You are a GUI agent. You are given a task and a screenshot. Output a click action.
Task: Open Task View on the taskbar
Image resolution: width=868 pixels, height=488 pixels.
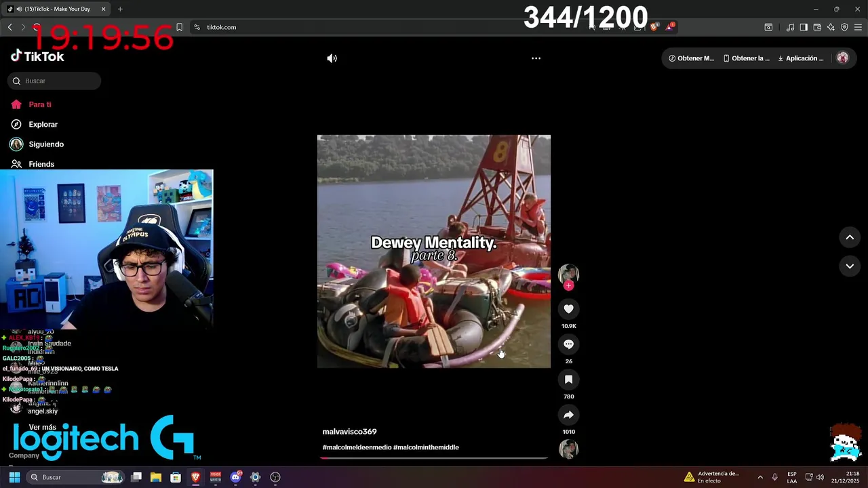pyautogui.click(x=136, y=477)
